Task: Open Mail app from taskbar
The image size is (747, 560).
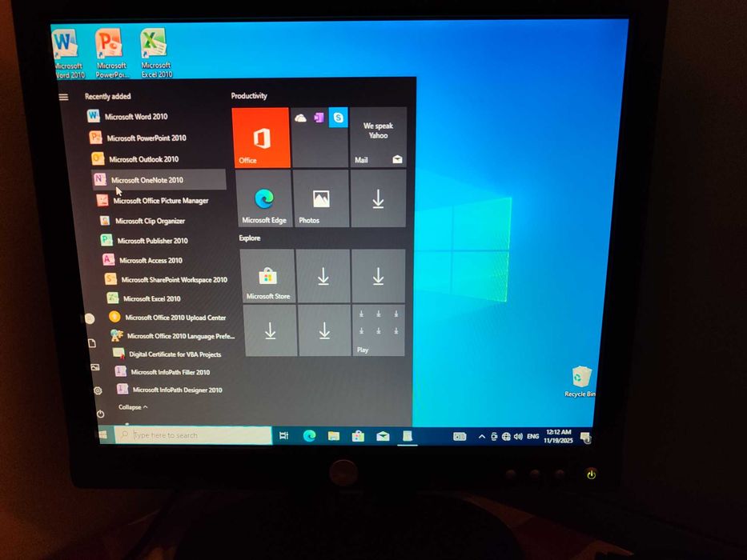Action: click(x=383, y=436)
